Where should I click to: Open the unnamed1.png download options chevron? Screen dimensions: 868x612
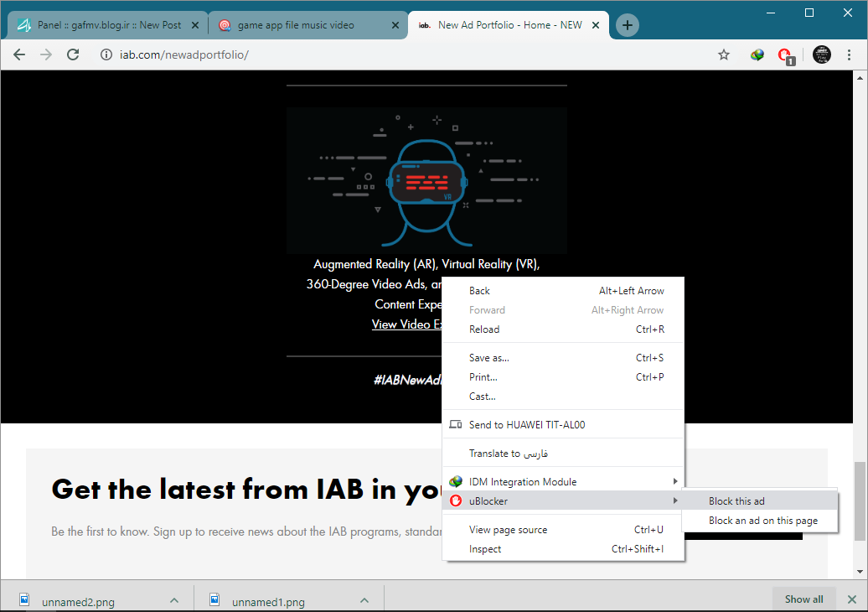tap(364, 600)
